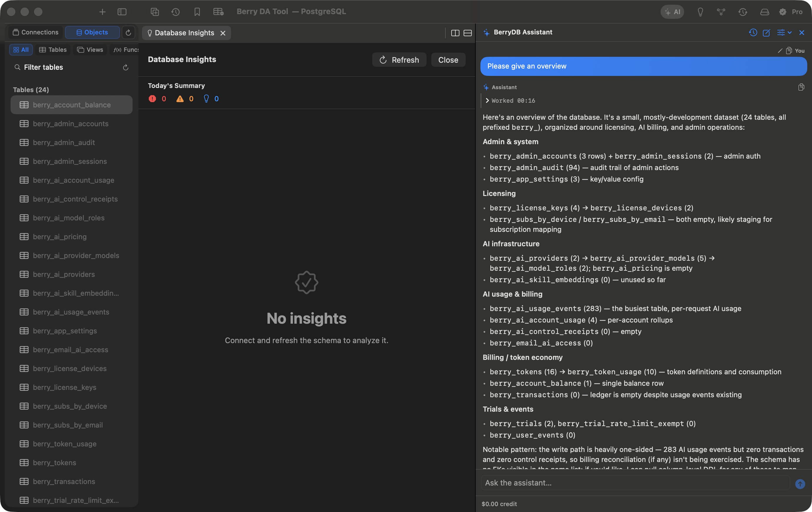Image resolution: width=812 pixels, height=512 pixels.
Task: Edit the user message pencil icon
Action: [x=780, y=51]
